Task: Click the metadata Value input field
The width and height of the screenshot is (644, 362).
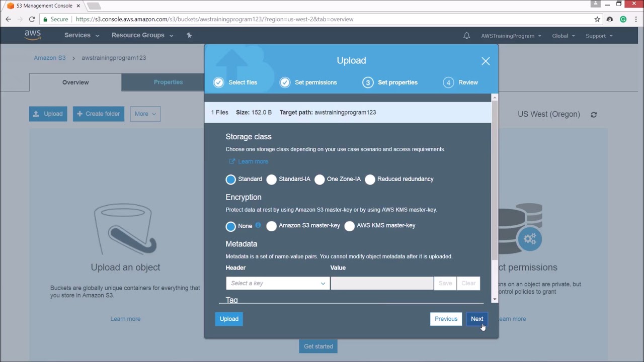Action: pyautogui.click(x=382, y=283)
